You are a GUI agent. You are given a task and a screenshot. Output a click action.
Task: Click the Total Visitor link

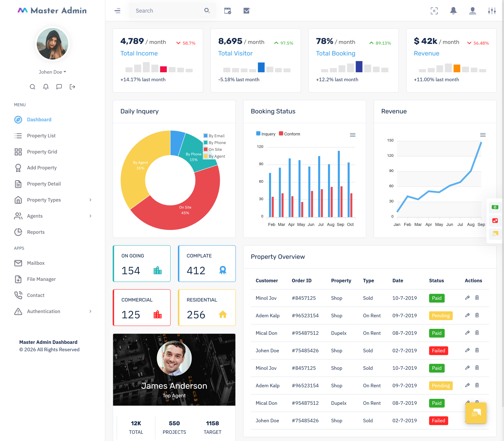tap(235, 53)
